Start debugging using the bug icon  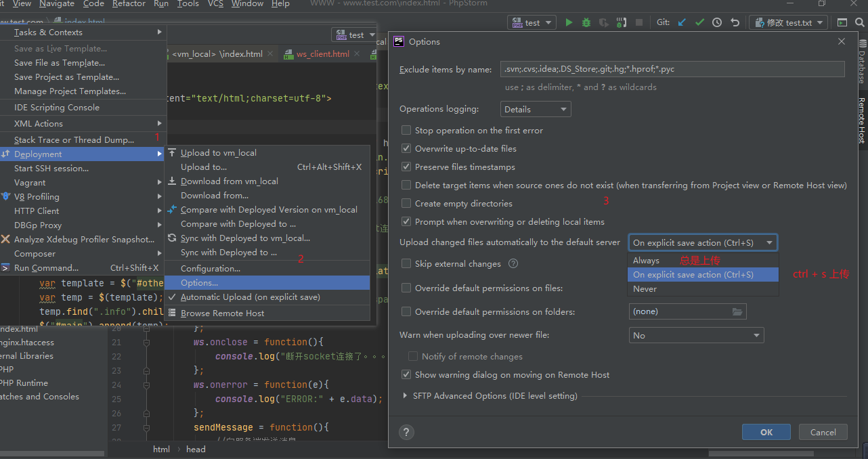click(x=585, y=22)
